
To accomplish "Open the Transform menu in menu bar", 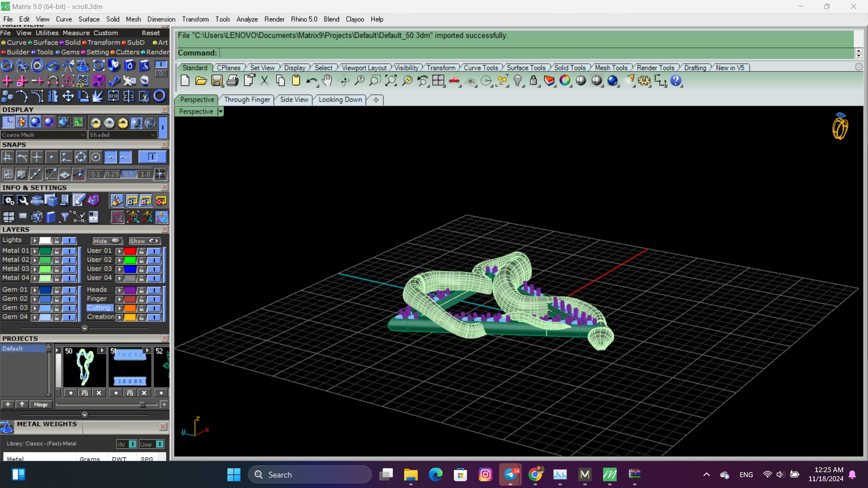I will coord(195,19).
